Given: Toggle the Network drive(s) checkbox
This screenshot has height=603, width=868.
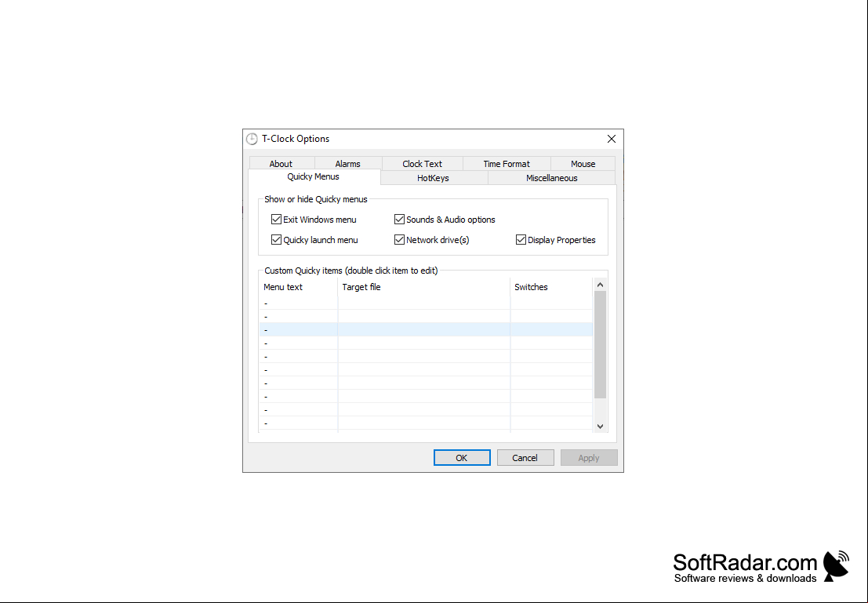Looking at the screenshot, I should pyautogui.click(x=399, y=240).
